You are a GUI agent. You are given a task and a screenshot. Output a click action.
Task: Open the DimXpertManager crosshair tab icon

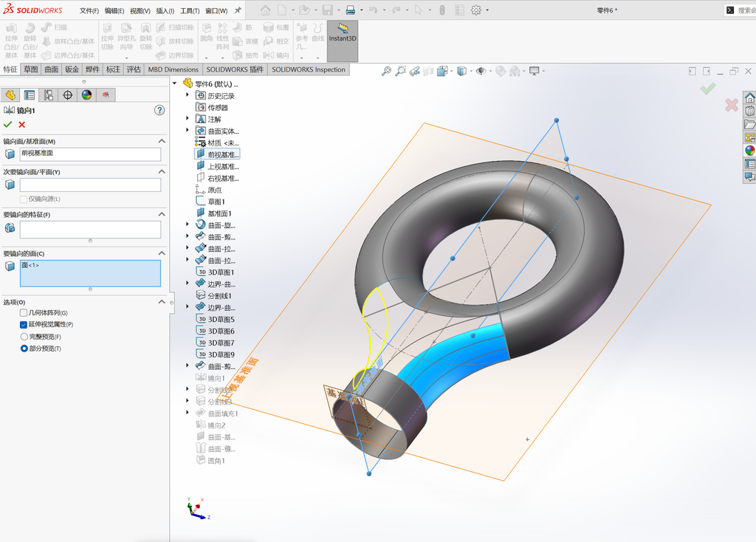tap(67, 95)
